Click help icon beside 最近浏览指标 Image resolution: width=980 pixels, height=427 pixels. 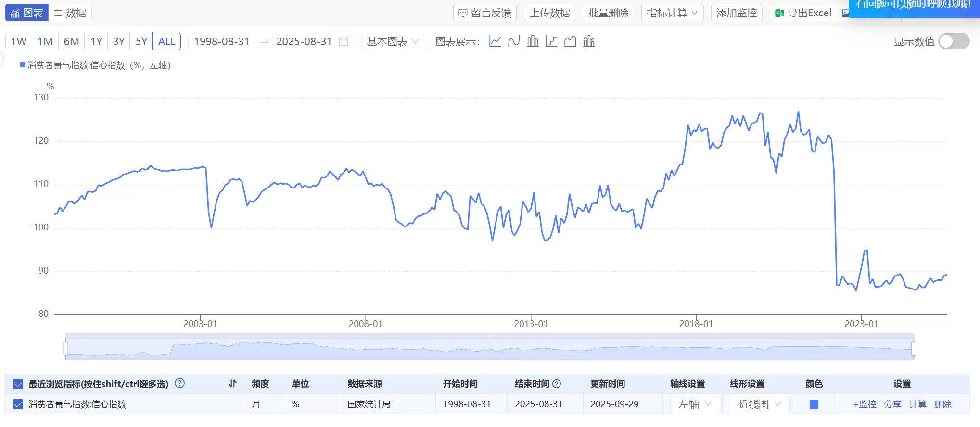[x=180, y=383]
